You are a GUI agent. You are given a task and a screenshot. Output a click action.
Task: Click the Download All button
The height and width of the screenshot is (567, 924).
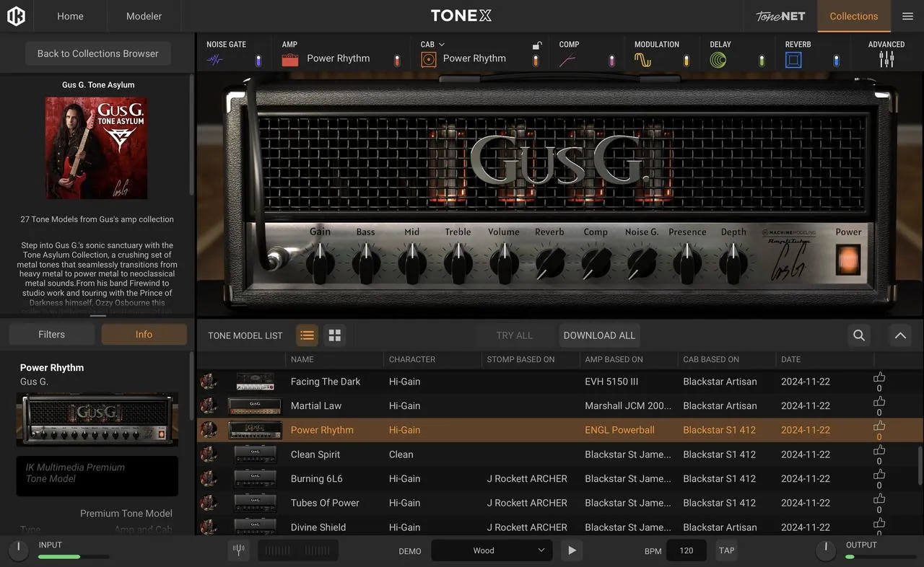click(x=599, y=335)
